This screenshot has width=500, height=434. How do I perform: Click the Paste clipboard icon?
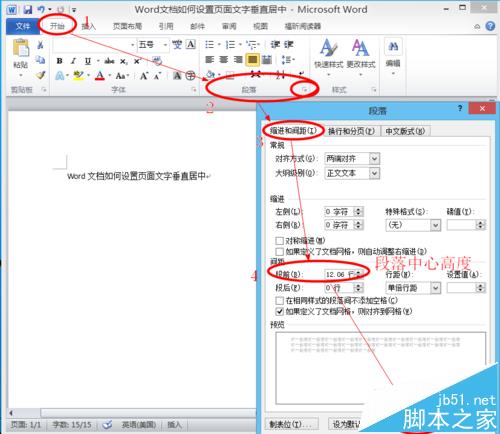[21, 48]
